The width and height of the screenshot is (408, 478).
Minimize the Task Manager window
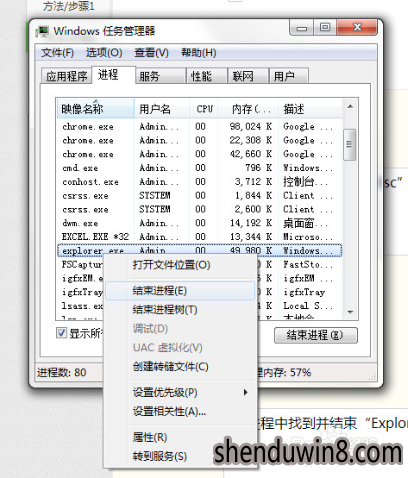click(302, 28)
